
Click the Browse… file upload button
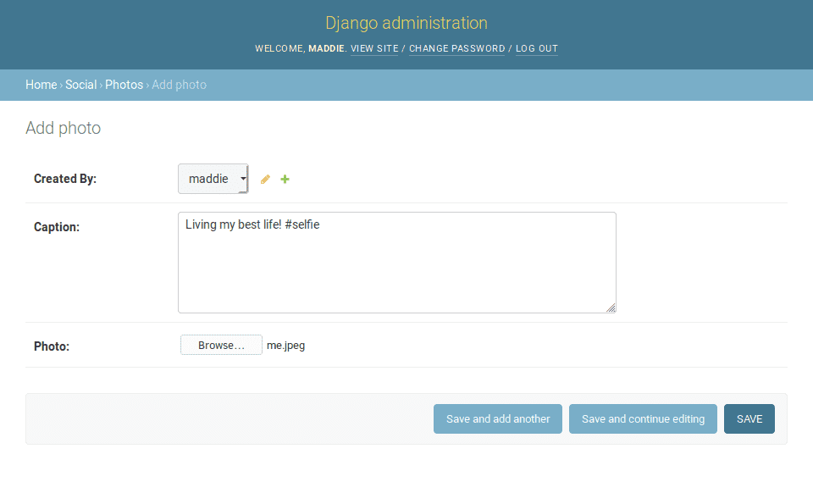click(221, 346)
